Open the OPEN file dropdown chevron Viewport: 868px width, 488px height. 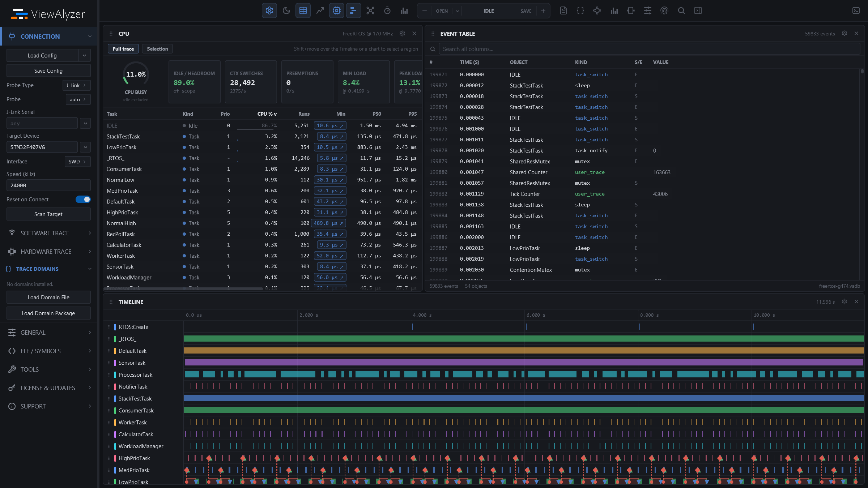[458, 11]
